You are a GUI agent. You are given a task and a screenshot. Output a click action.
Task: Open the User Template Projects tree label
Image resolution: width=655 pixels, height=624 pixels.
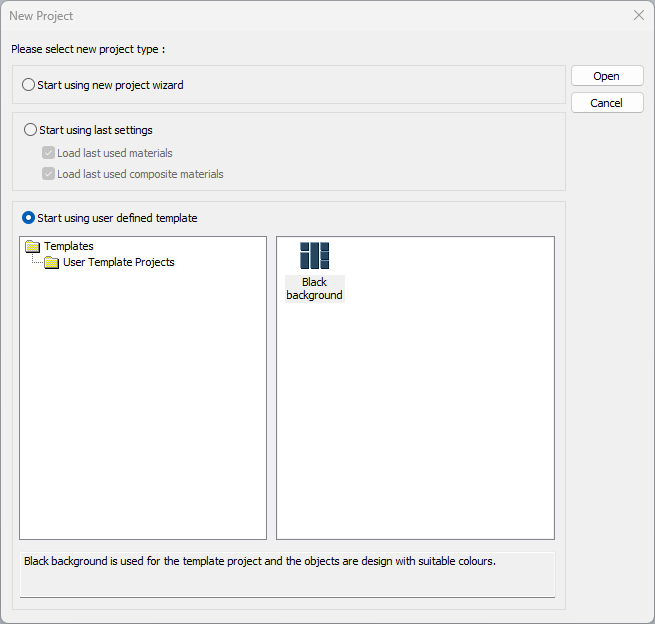coord(119,263)
